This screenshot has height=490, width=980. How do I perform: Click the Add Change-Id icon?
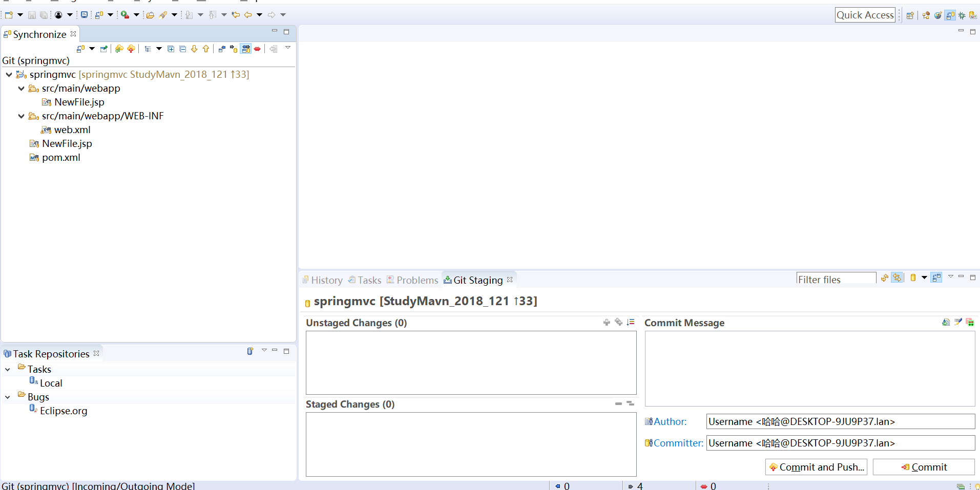[970, 322]
